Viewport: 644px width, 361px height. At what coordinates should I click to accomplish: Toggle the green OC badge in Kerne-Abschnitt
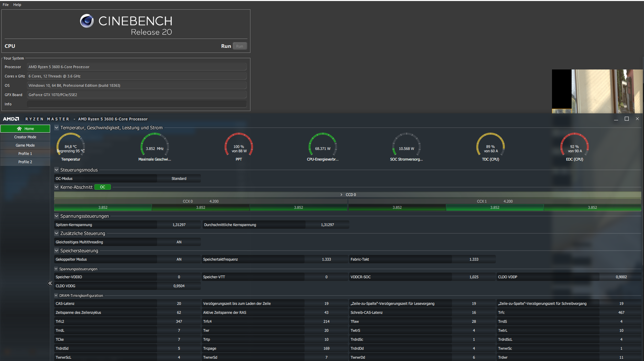tap(103, 187)
